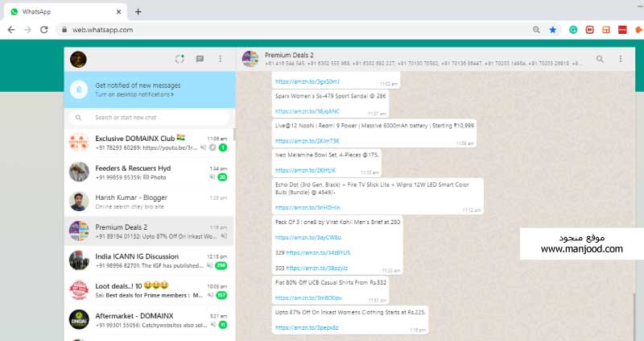Viewport: 644px width, 341px height.
Task: Open the Echo Dot bundle Amazon link
Action: [x=308, y=208]
